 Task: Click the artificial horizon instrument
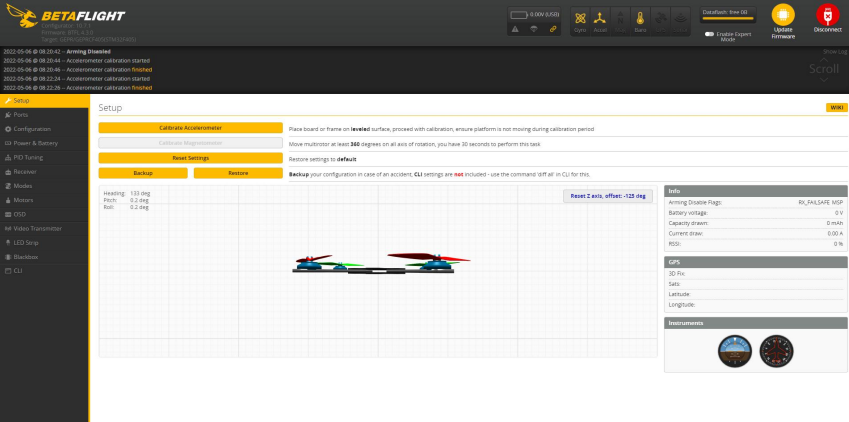pos(735,351)
